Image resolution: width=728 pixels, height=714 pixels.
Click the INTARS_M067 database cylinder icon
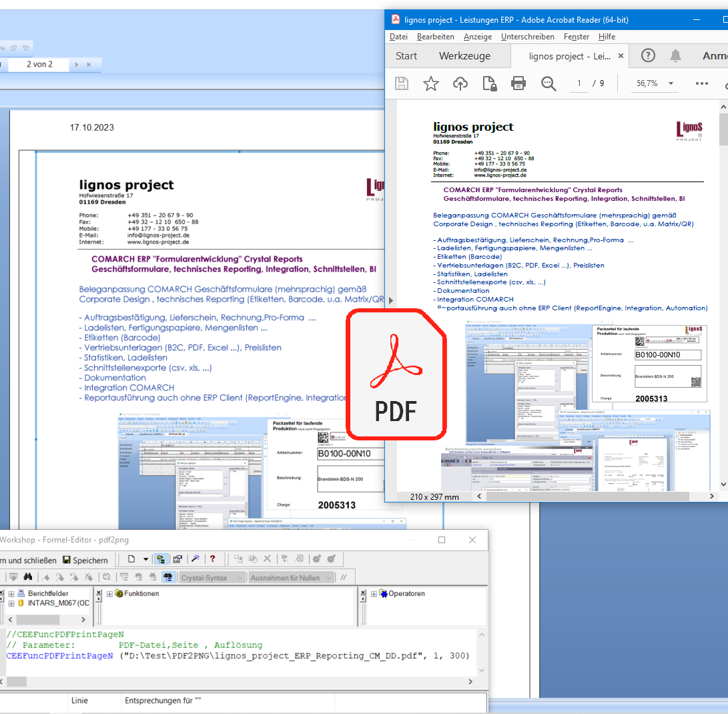[21, 603]
